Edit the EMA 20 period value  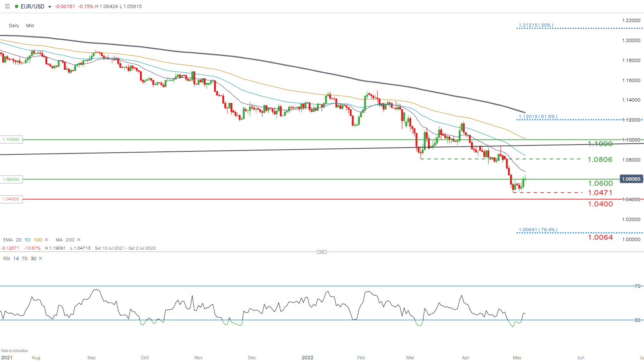pyautogui.click(x=19, y=240)
